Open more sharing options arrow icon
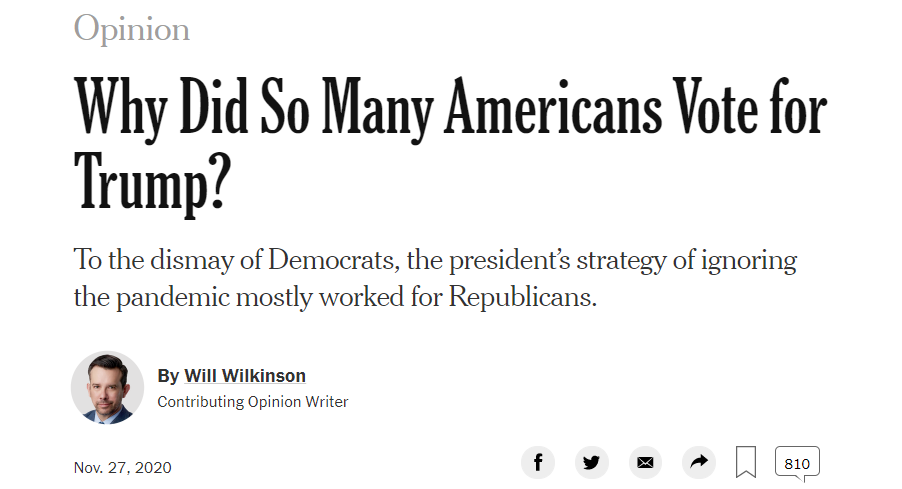The height and width of the screenshot is (489, 902). (x=698, y=462)
